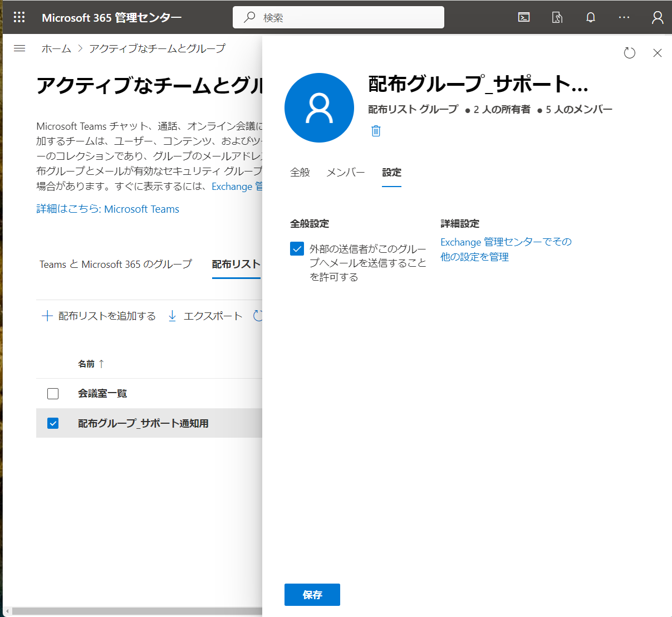Viewport: 672px width, 617px height.
Task: Click the refresh icon in the detail panel
Action: [630, 53]
